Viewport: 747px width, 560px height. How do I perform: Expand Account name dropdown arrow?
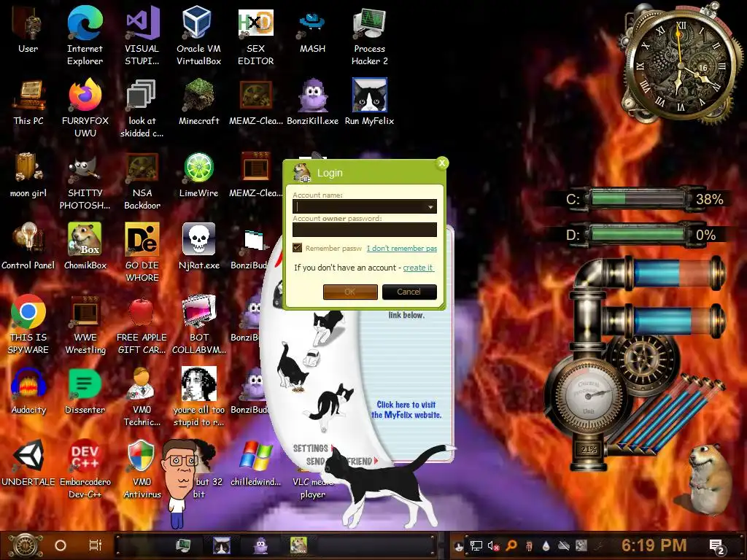pos(430,206)
